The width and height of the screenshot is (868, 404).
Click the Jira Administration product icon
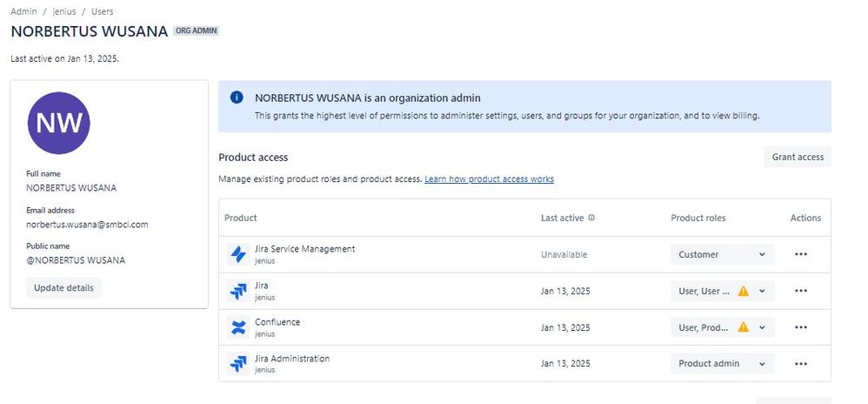[238, 364]
